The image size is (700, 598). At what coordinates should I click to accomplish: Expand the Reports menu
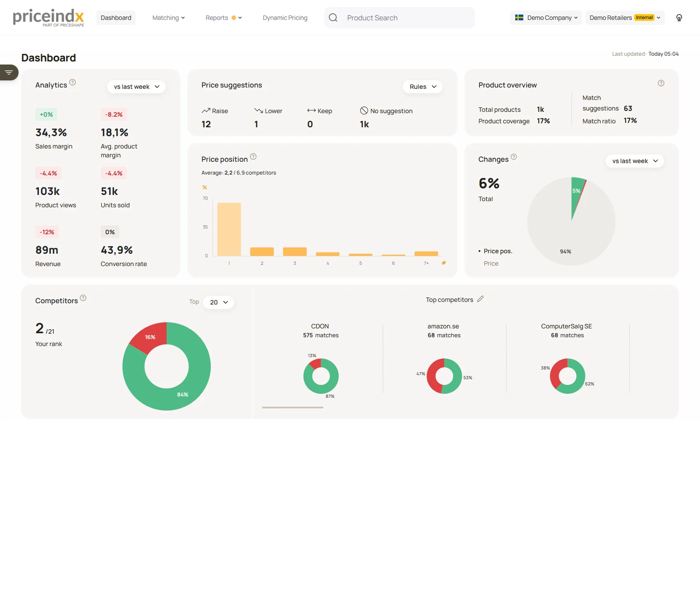[224, 18]
